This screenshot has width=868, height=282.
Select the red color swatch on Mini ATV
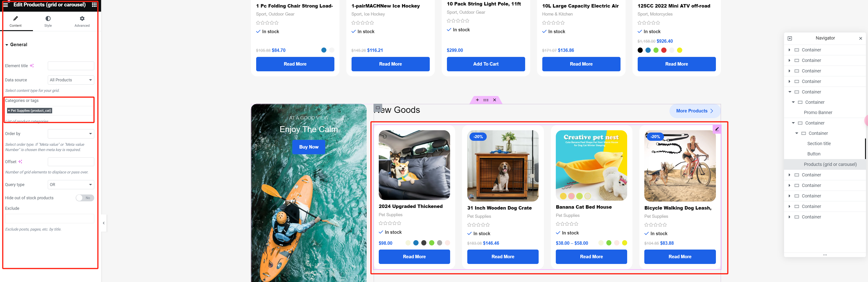(x=664, y=51)
